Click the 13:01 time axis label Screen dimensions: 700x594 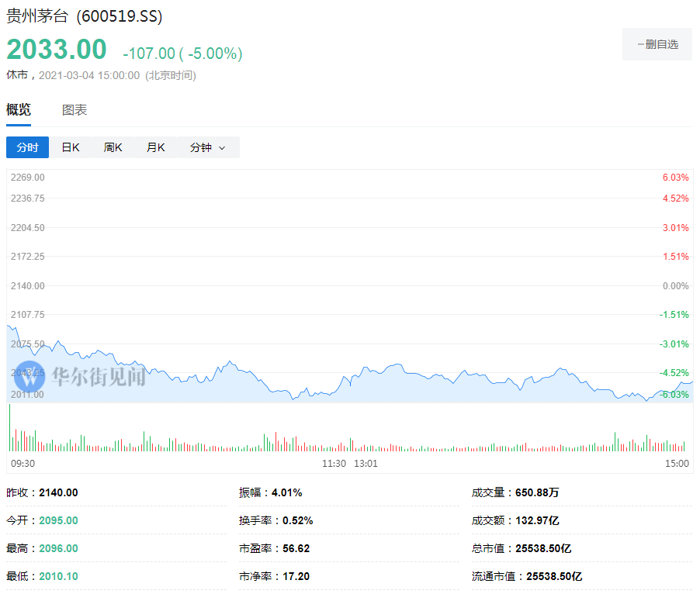click(366, 464)
